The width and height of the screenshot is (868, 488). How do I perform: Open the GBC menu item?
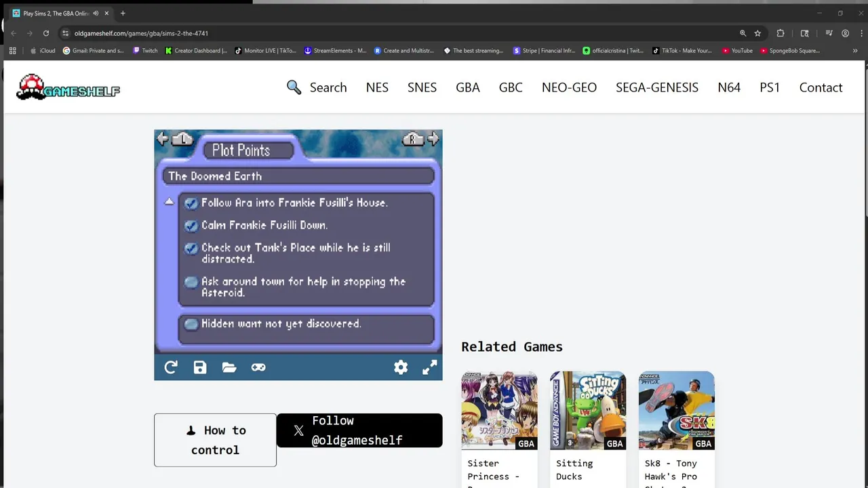(511, 87)
